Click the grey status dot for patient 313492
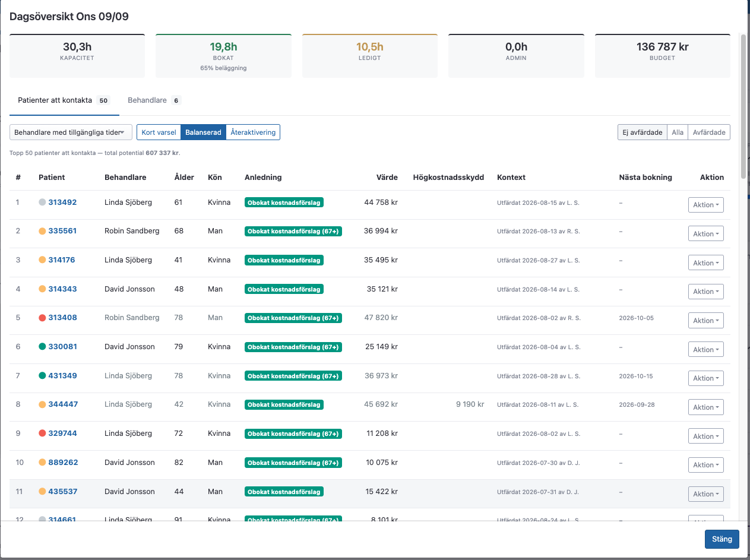This screenshot has width=750, height=560. 42,203
